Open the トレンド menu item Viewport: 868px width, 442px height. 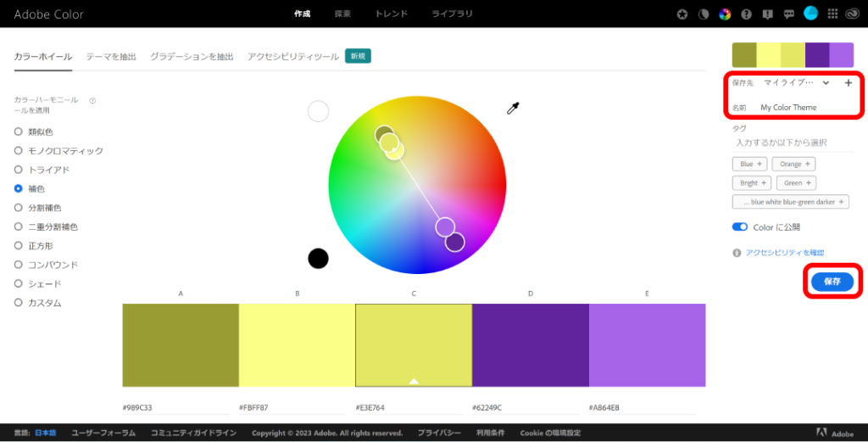tap(391, 14)
